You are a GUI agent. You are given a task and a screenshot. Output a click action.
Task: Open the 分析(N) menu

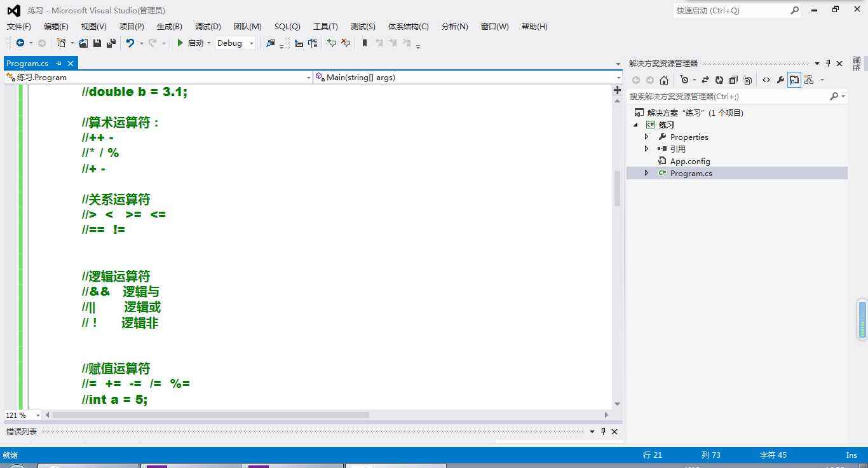(x=454, y=26)
